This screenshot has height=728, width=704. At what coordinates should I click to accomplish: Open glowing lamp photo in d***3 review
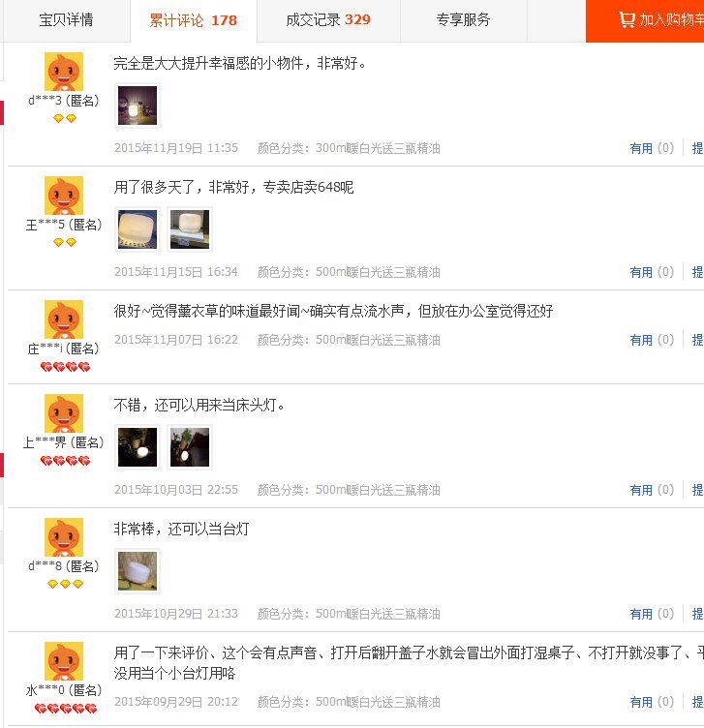click(x=138, y=106)
